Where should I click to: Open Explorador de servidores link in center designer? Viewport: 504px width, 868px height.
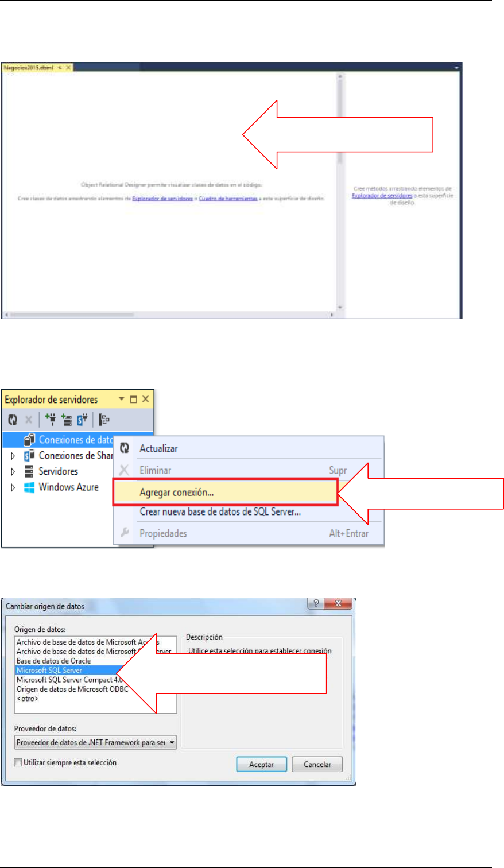click(x=162, y=199)
